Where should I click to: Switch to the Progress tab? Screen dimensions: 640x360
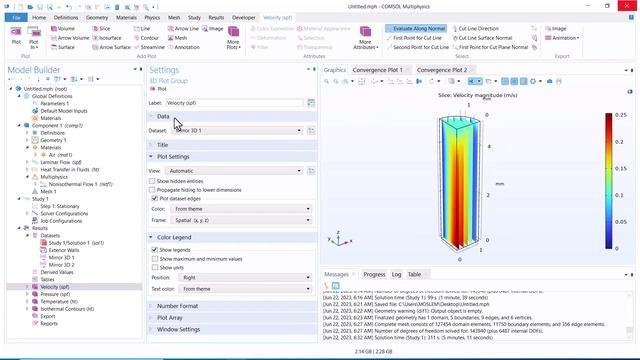374,274
